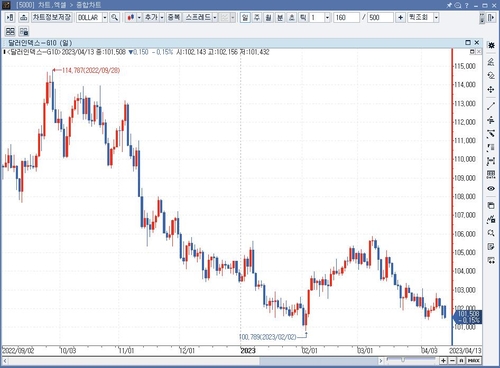Click the window layout icon in sidebar
Viewport: 500px width, 368px height.
tap(491, 205)
